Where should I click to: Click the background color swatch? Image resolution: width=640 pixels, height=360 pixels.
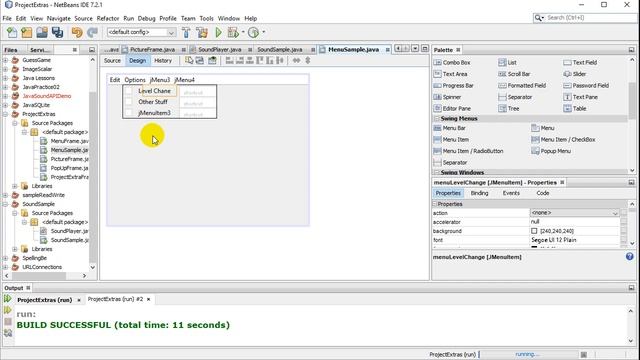coord(534,231)
